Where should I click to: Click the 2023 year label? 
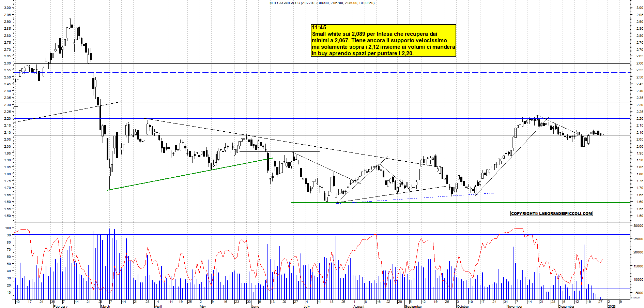pyautogui.click(x=612, y=306)
